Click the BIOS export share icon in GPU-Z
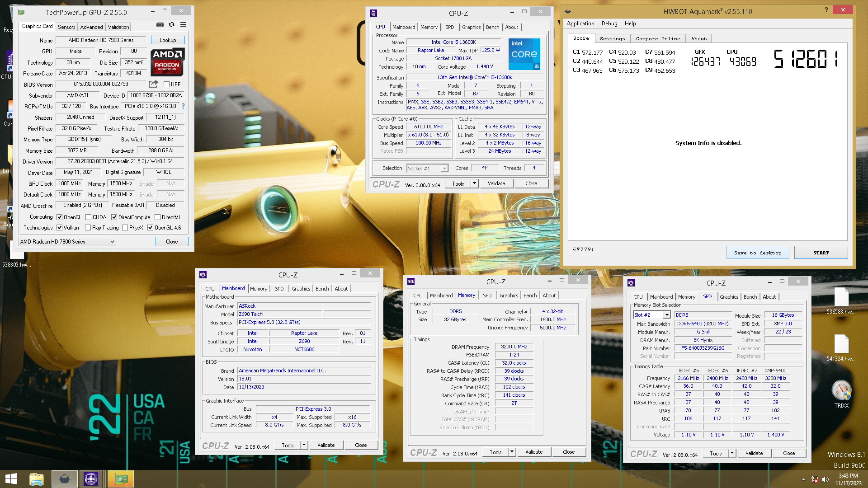The image size is (868, 488). (x=153, y=84)
